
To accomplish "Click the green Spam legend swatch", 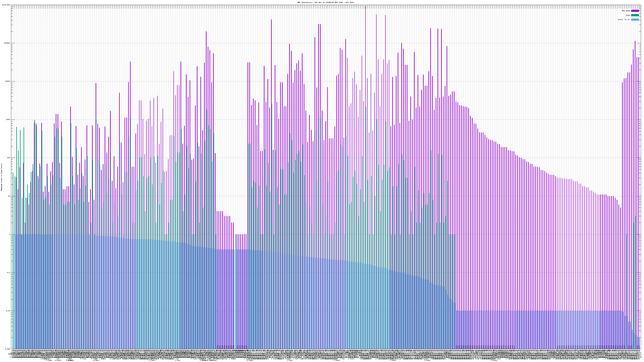I will click(x=635, y=15).
